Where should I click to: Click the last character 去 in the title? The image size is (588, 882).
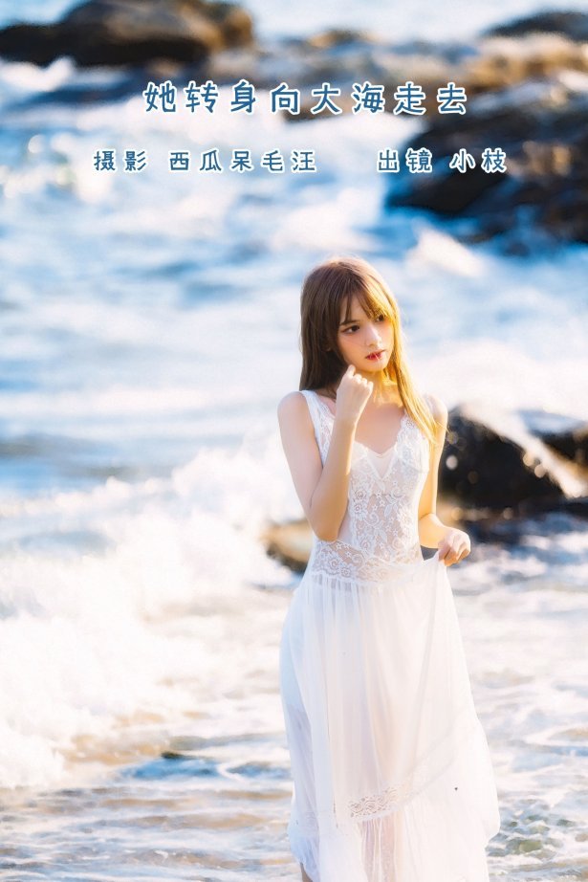[451, 99]
